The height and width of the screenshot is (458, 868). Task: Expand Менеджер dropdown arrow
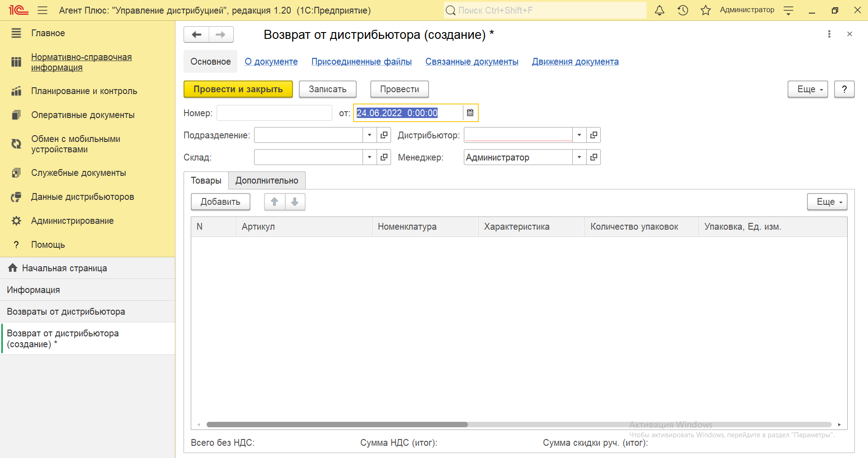coord(579,157)
